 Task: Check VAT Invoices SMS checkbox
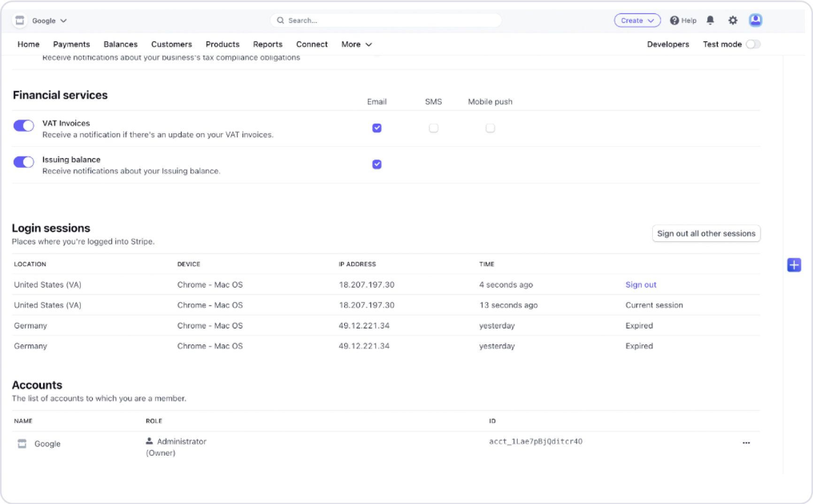click(x=433, y=128)
